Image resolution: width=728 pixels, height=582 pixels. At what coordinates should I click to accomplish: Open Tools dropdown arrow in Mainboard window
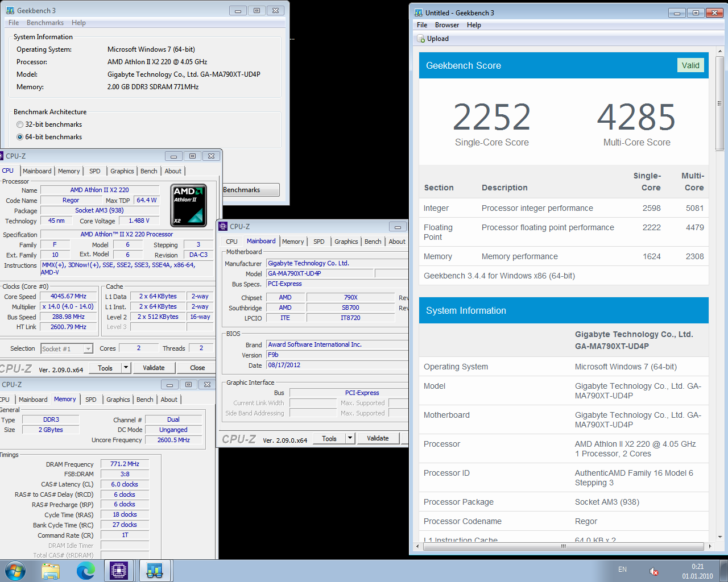pos(350,438)
